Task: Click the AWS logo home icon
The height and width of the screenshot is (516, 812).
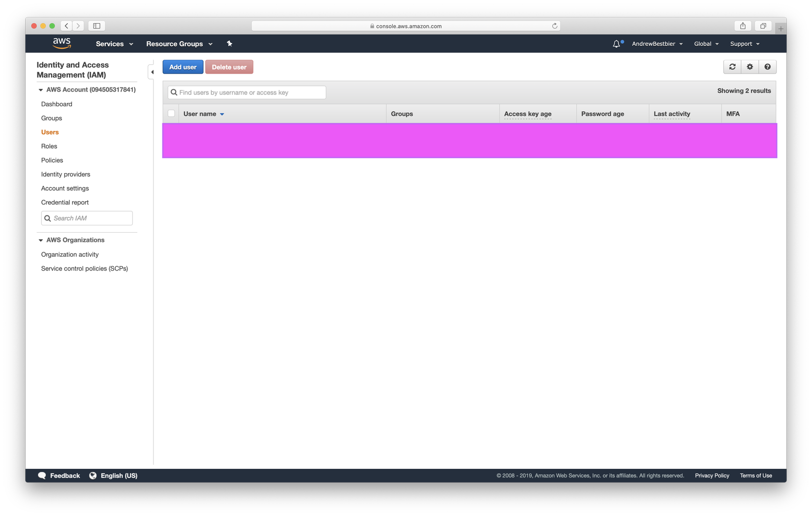Action: click(x=62, y=43)
